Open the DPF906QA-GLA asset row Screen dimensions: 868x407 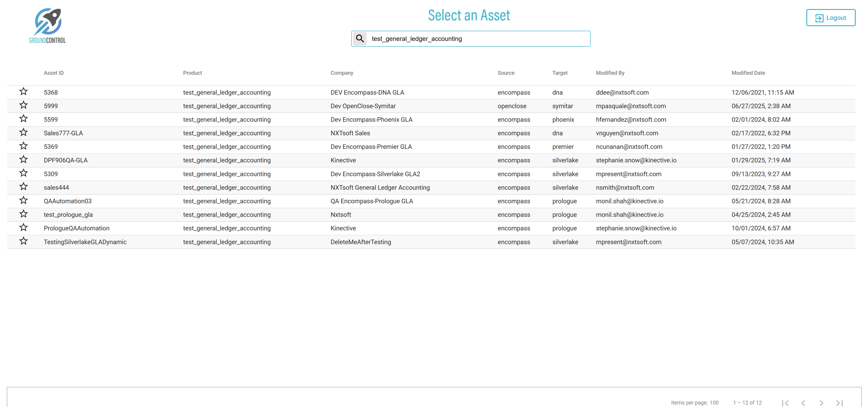(66, 160)
